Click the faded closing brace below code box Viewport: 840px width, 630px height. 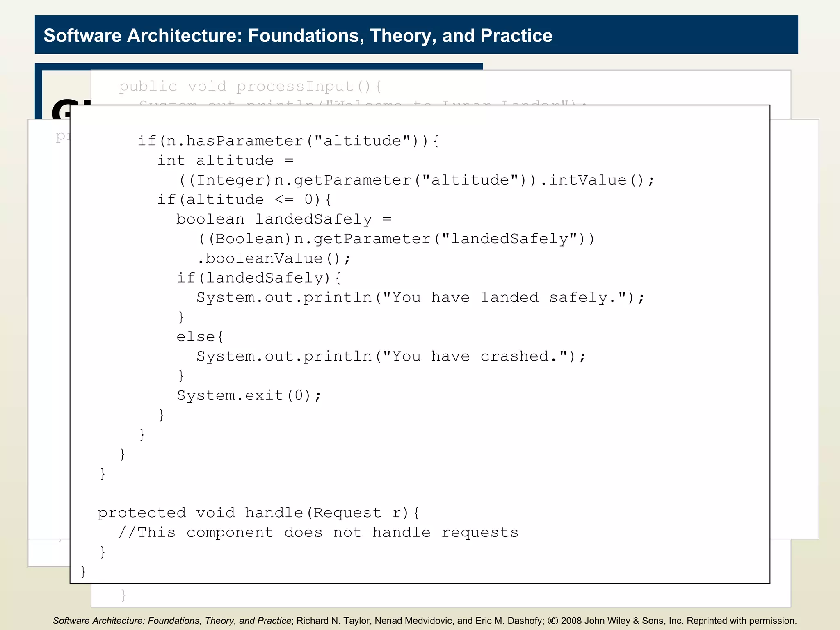tap(123, 595)
